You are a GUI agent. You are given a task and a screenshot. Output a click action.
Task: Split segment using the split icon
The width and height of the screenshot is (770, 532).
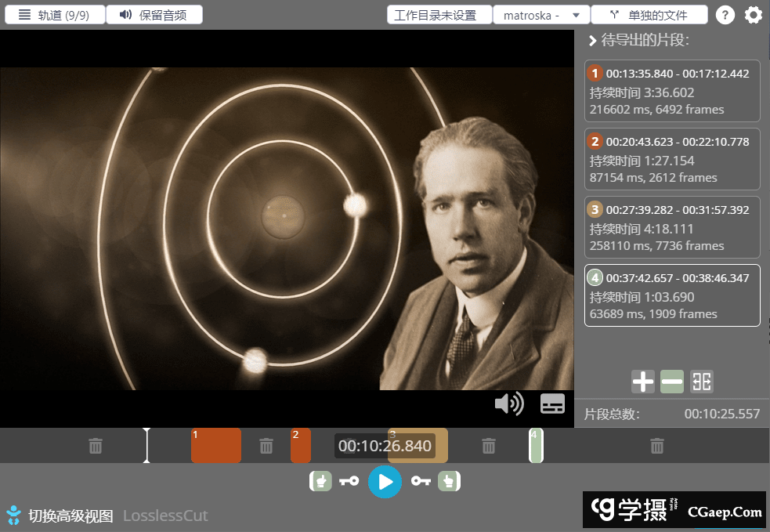(701, 382)
